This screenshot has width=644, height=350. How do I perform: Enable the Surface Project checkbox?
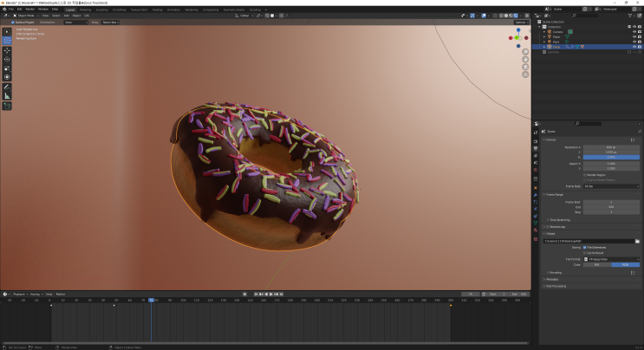14,23
